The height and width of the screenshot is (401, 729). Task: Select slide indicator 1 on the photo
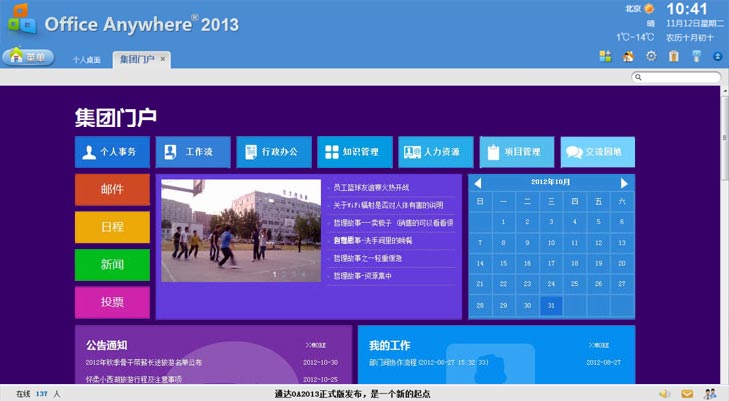[x=275, y=275]
